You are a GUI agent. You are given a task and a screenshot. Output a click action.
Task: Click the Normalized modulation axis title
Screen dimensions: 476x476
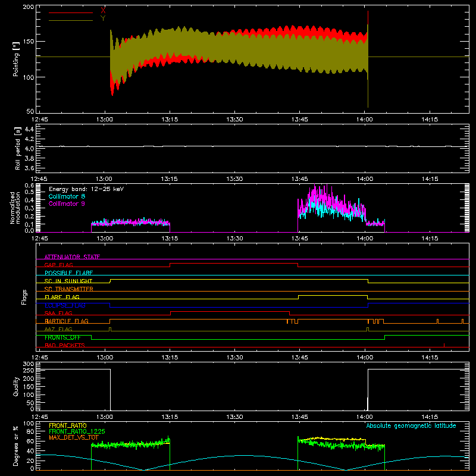click(x=15, y=208)
